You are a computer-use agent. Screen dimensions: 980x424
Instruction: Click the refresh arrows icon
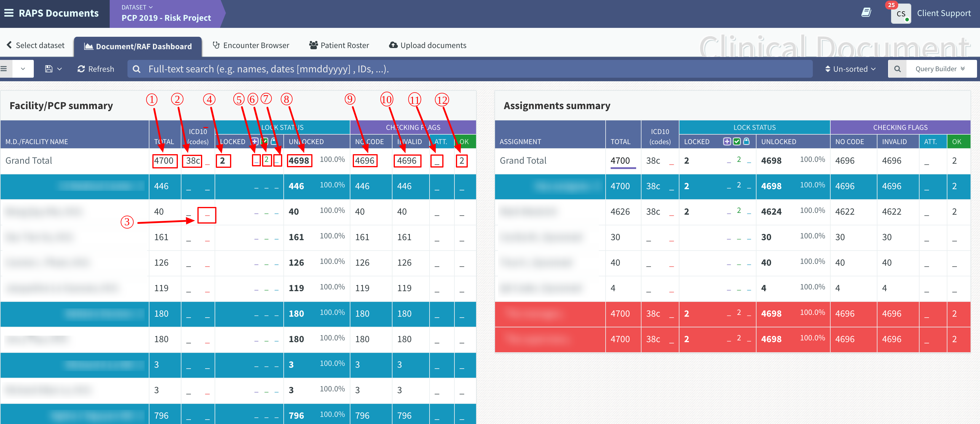(x=81, y=69)
